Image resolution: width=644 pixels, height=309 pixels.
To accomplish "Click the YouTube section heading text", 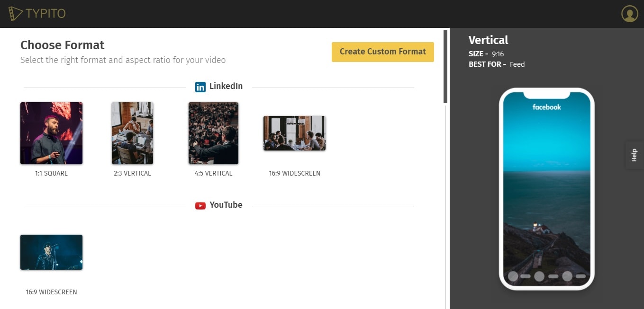I will click(x=226, y=205).
